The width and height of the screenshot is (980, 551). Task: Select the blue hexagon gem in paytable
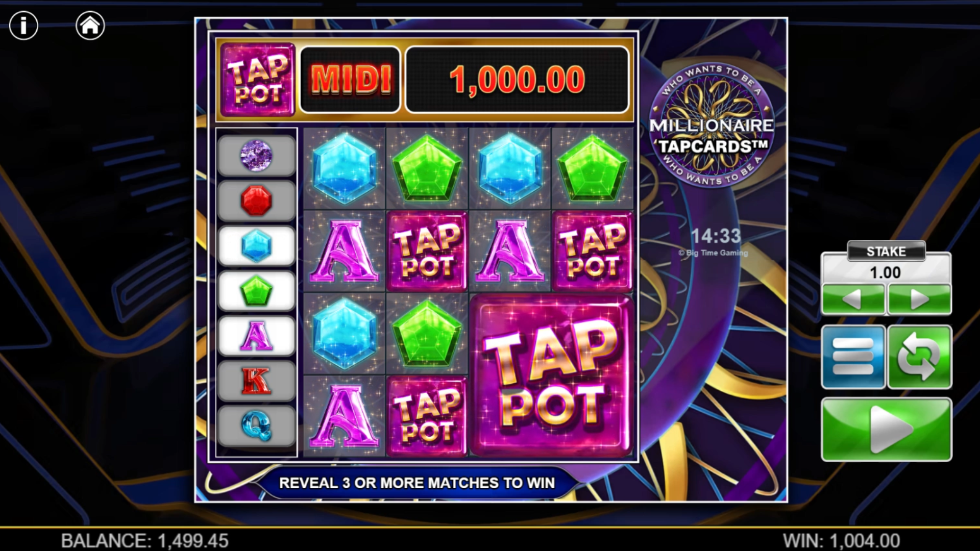click(256, 246)
